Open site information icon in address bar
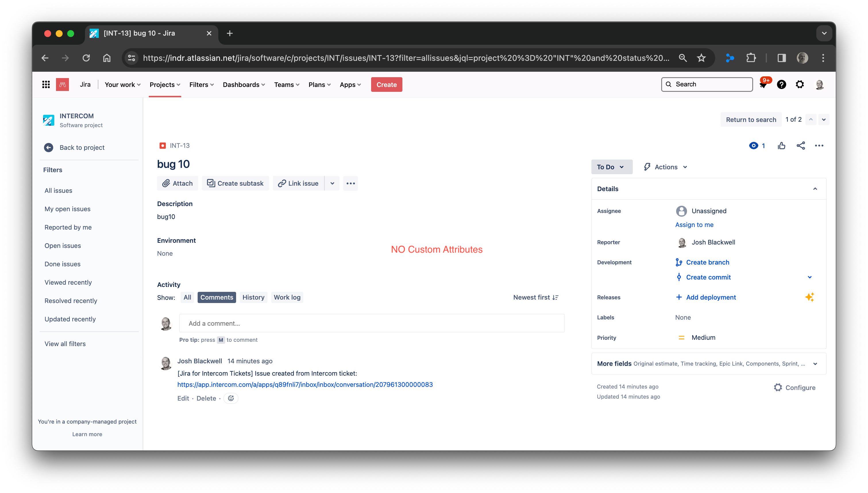This screenshot has width=868, height=493. coord(132,58)
